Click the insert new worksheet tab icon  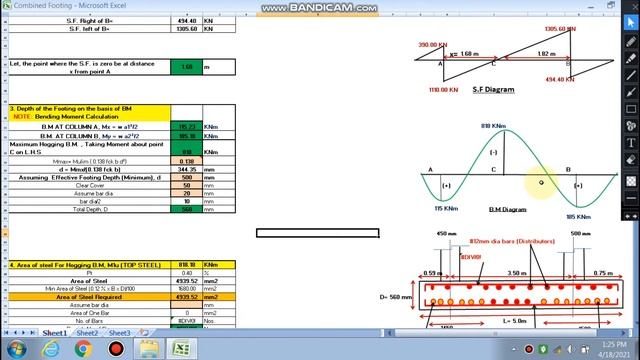click(x=144, y=333)
